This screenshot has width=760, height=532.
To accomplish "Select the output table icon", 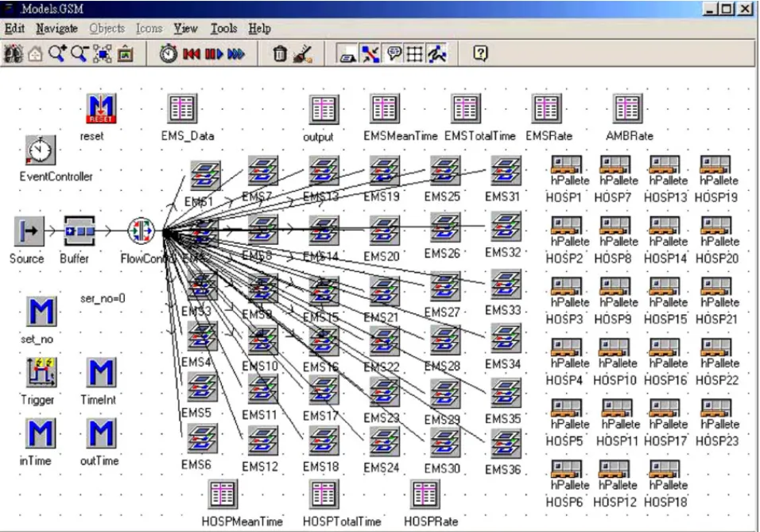I will point(324,109).
